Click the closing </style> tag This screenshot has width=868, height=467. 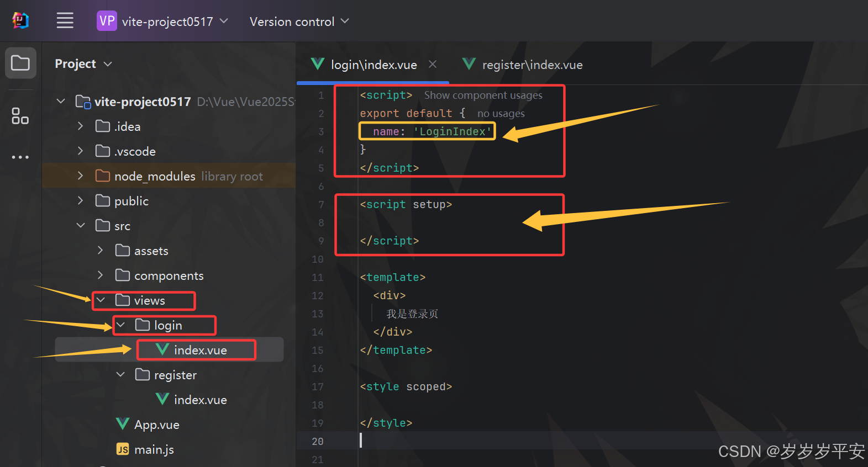pos(386,423)
